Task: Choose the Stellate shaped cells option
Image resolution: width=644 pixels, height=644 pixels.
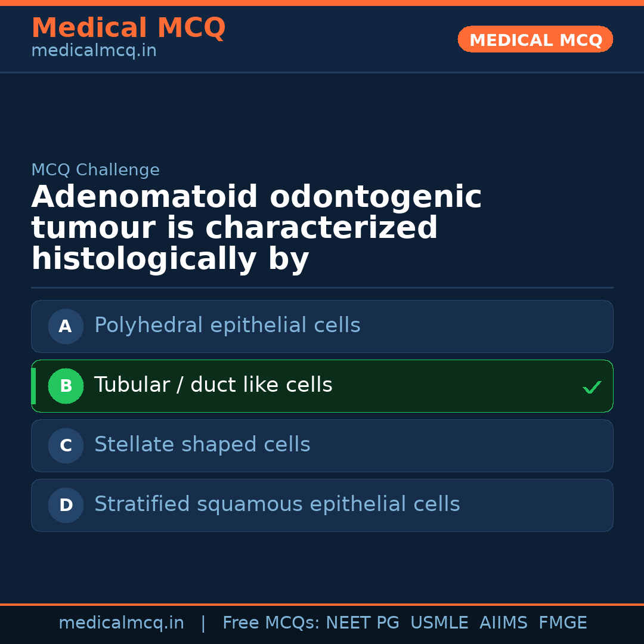Action: tap(202, 445)
